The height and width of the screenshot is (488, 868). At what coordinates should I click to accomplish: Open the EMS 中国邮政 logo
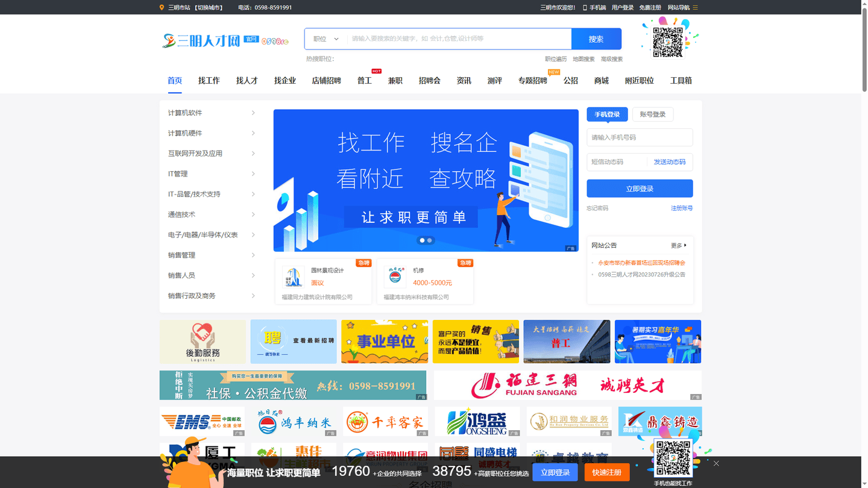202,422
